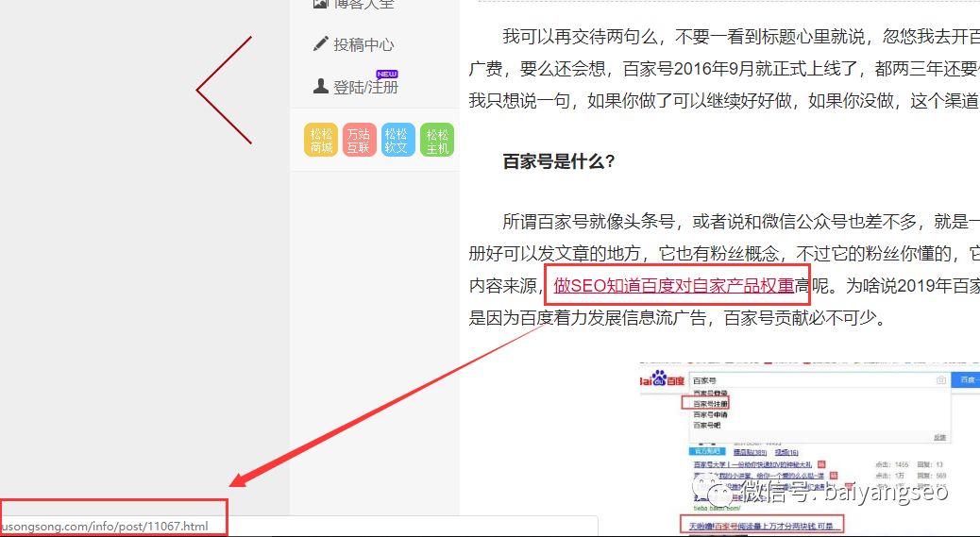Click the 博客大全 picture icon
This screenshot has width=980, height=537.
pyautogui.click(x=321, y=4)
